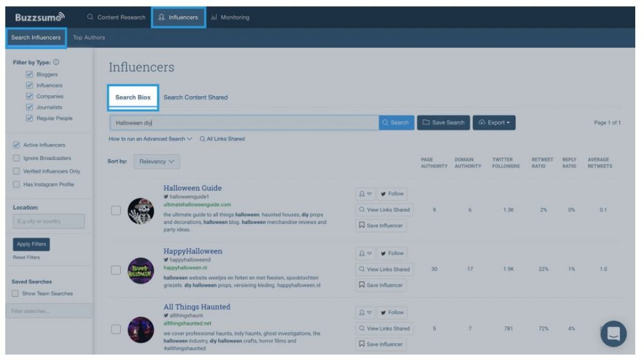
Task: Open the Halloween Guide profile title
Action: point(192,187)
